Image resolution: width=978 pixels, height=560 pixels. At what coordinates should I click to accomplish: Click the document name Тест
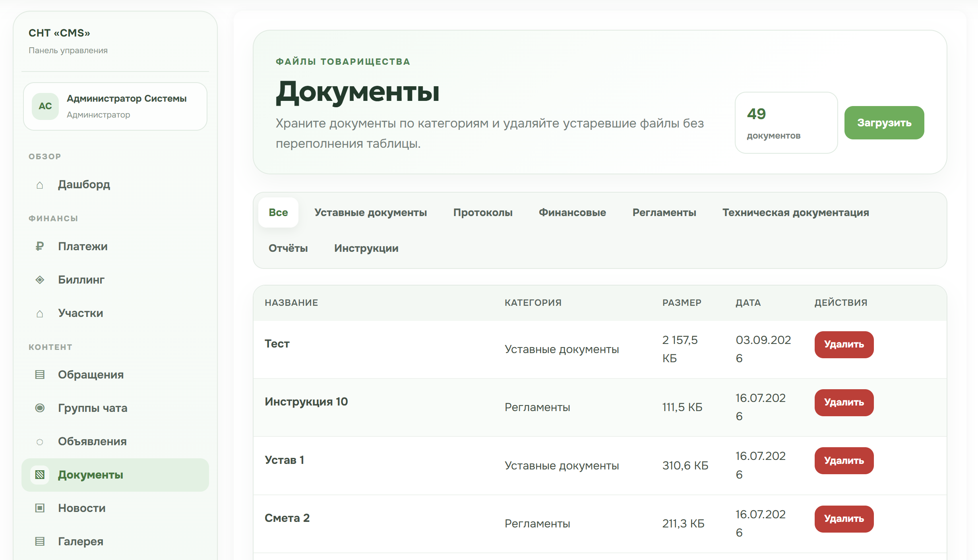[277, 344]
